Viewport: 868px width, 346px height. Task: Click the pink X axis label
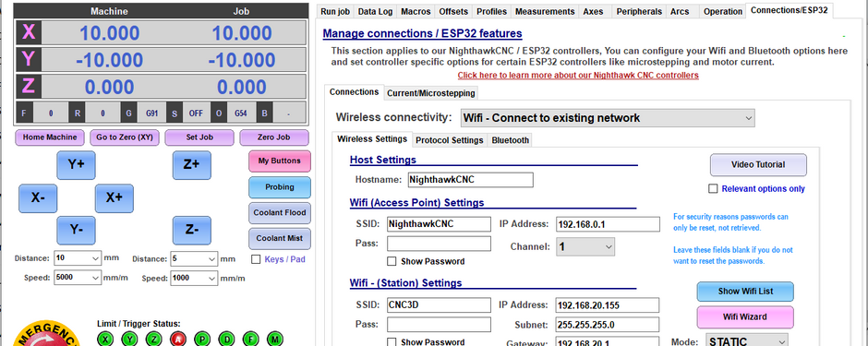(x=29, y=33)
